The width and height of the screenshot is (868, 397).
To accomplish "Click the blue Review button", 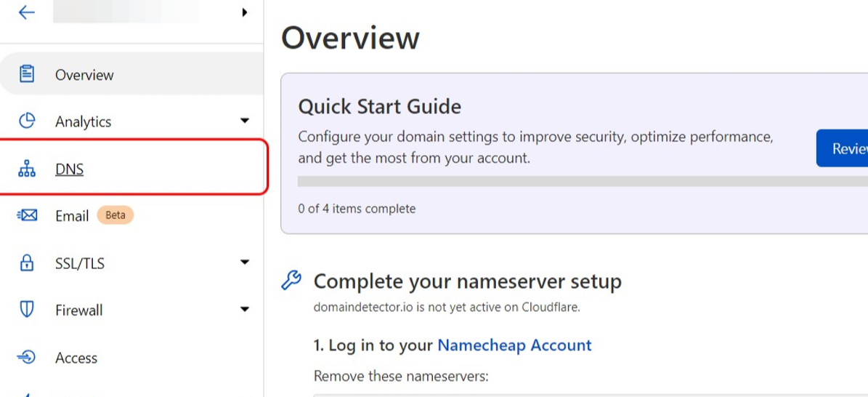I will pos(843,148).
